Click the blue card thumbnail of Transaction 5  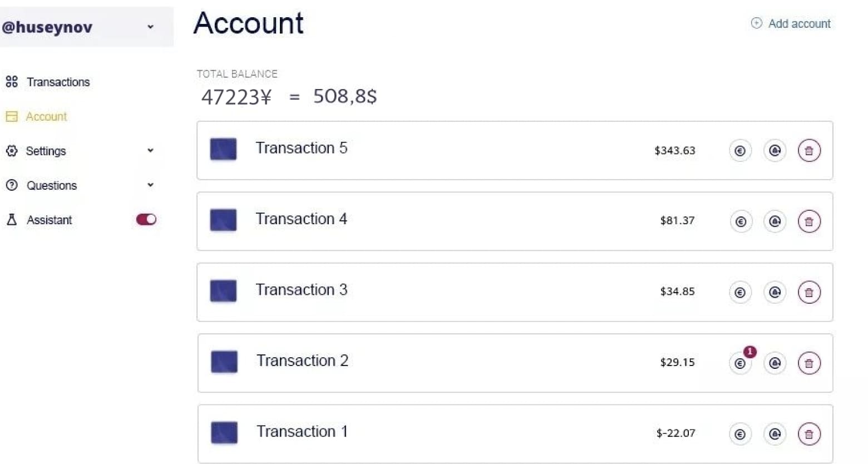[223, 149]
